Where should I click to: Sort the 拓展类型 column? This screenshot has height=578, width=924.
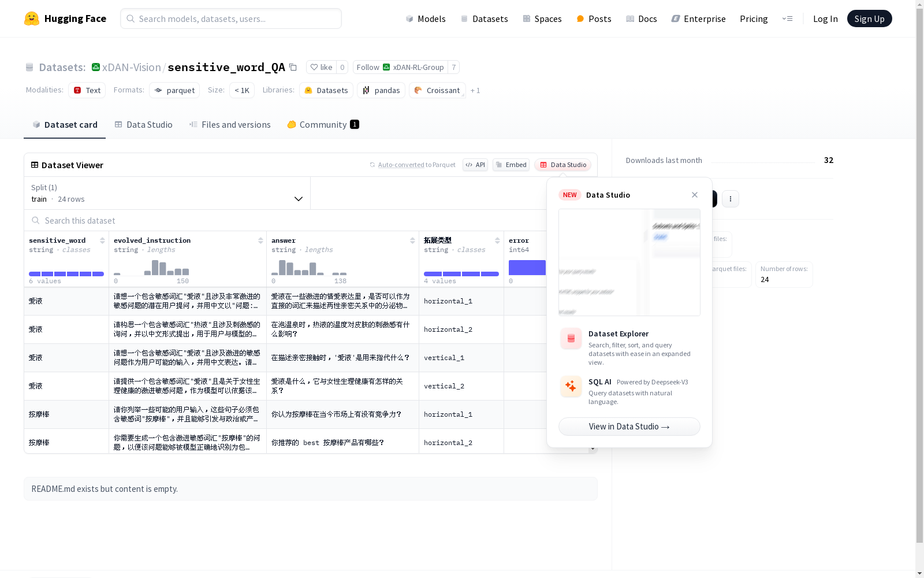pyautogui.click(x=497, y=240)
